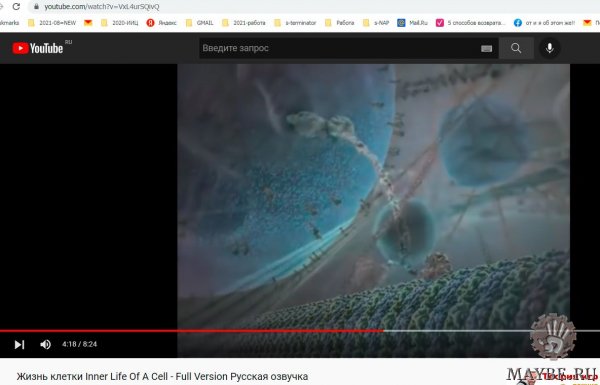
Task: Click the padlock site info icon
Action: point(36,7)
